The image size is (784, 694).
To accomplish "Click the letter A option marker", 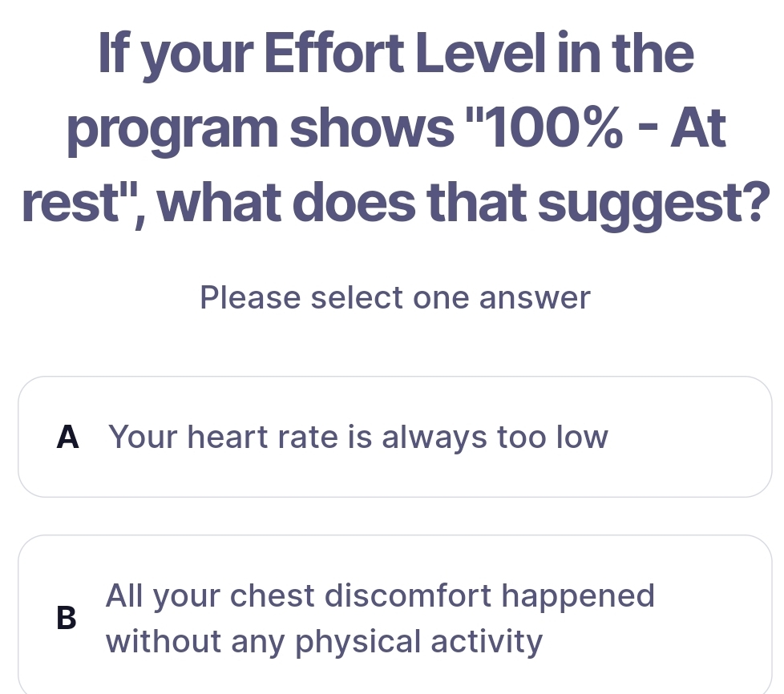I will pyautogui.click(x=69, y=438).
